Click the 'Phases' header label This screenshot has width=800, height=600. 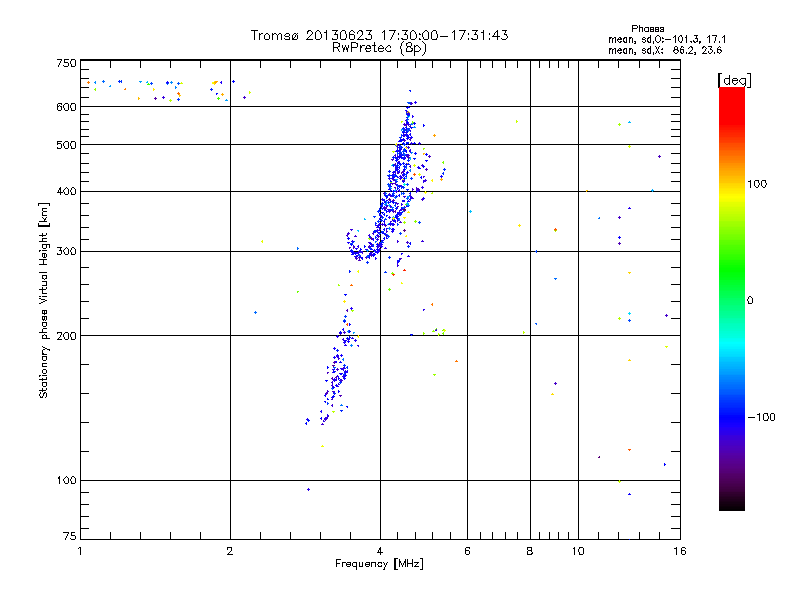(647, 29)
